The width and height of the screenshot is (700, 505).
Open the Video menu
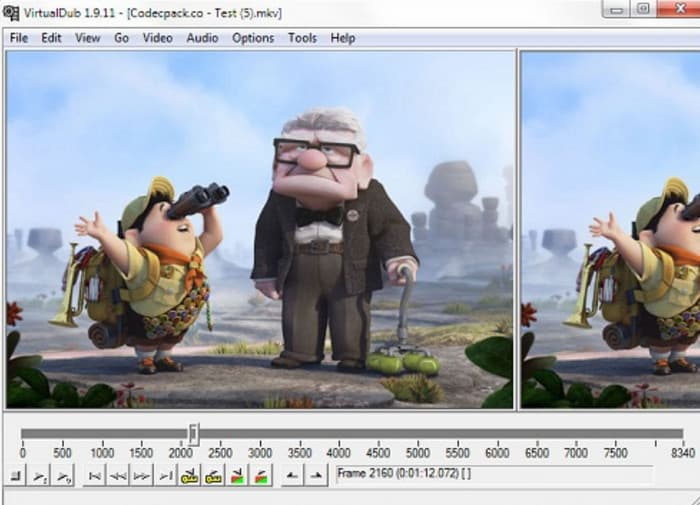(x=158, y=38)
